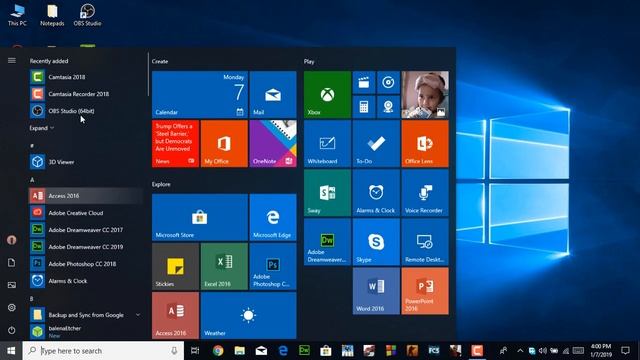Image resolution: width=640 pixels, height=360 pixels.
Task: Open 3D Viewer in the app list
Action: [86, 162]
